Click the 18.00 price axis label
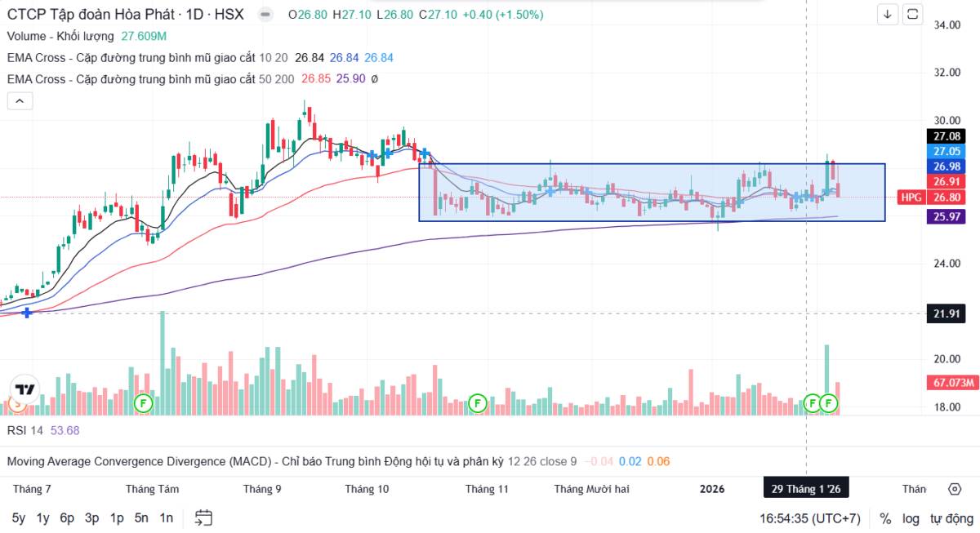Screen dimensions: 980x533 (x=947, y=407)
